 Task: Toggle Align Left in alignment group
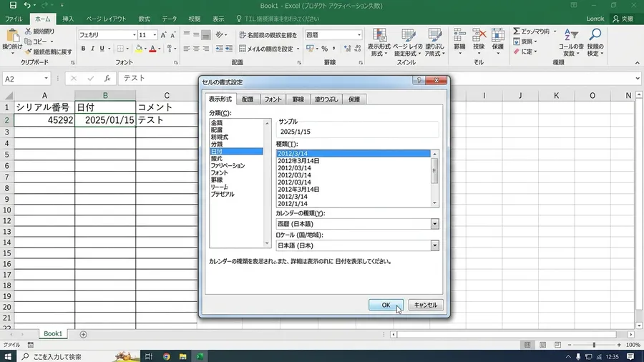click(187, 49)
